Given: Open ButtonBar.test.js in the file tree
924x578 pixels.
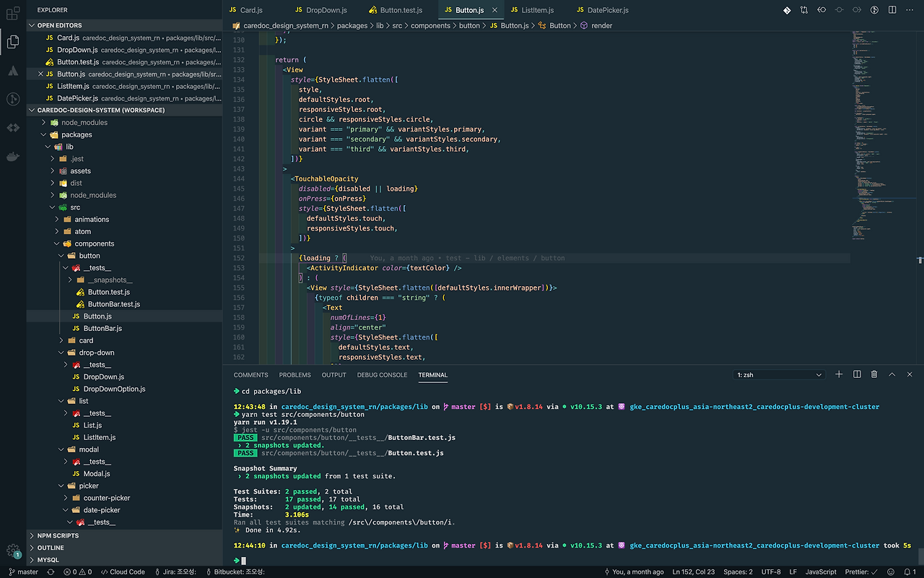Looking at the screenshot, I should [124, 304].
